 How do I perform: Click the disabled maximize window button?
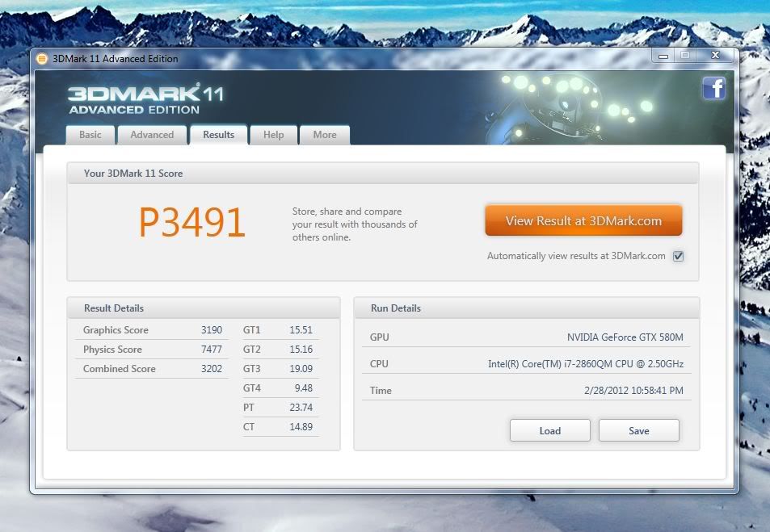pyautogui.click(x=685, y=56)
